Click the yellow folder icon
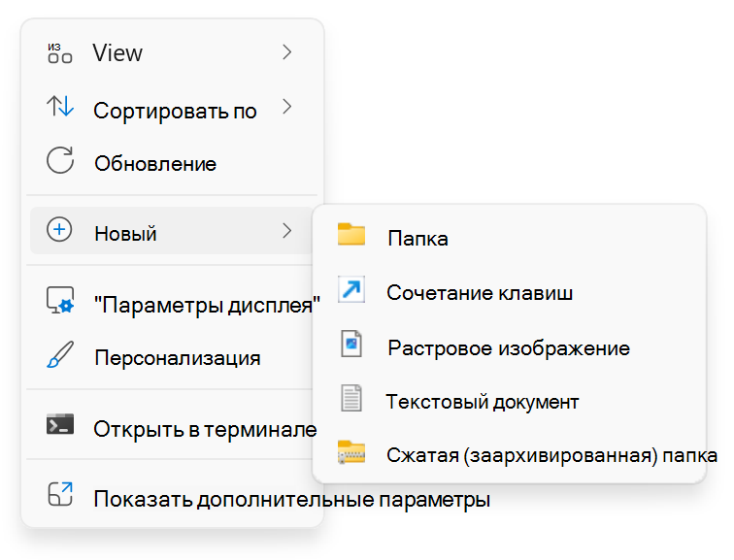 point(351,234)
